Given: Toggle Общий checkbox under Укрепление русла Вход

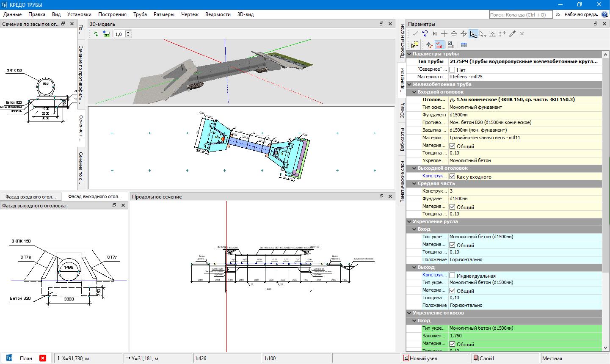Looking at the screenshot, I should (452, 245).
